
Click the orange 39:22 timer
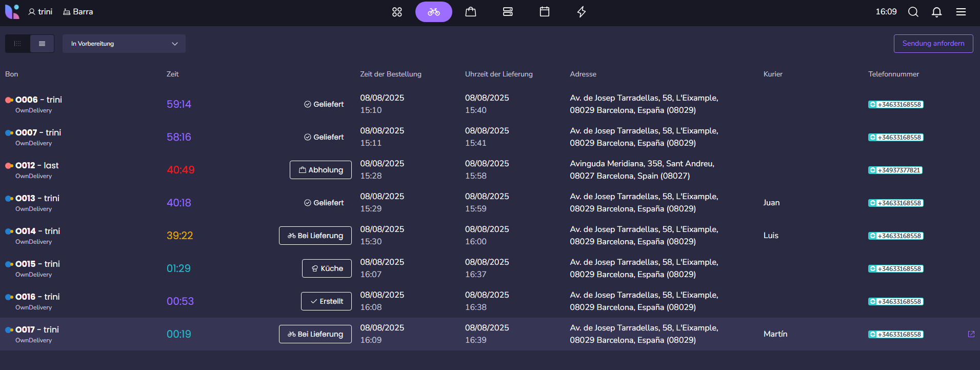[180, 236]
